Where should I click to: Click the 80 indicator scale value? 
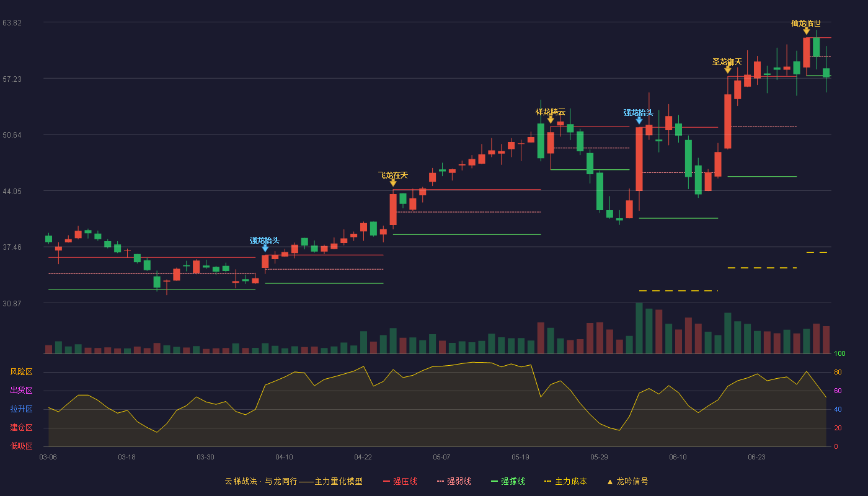838,372
